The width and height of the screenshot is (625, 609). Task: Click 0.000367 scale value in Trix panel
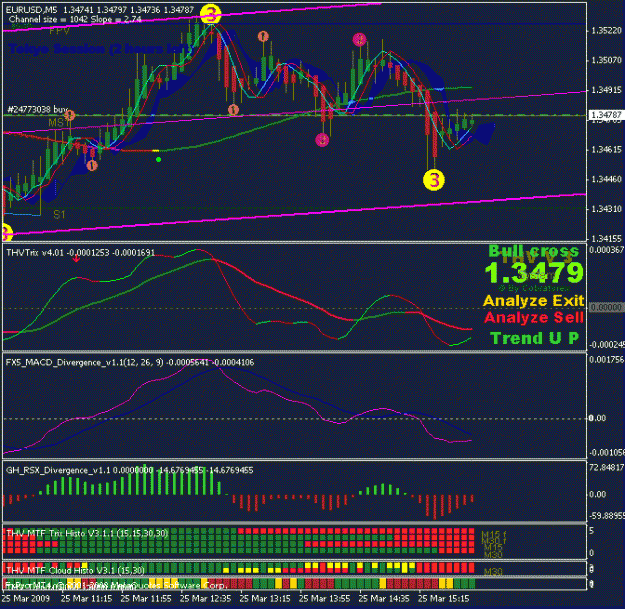[606, 250]
